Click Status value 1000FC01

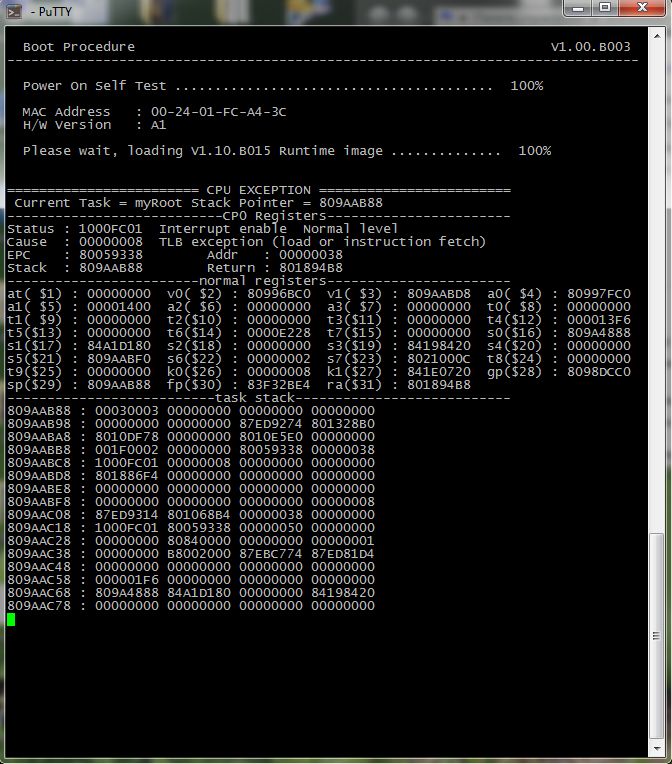tap(111, 229)
